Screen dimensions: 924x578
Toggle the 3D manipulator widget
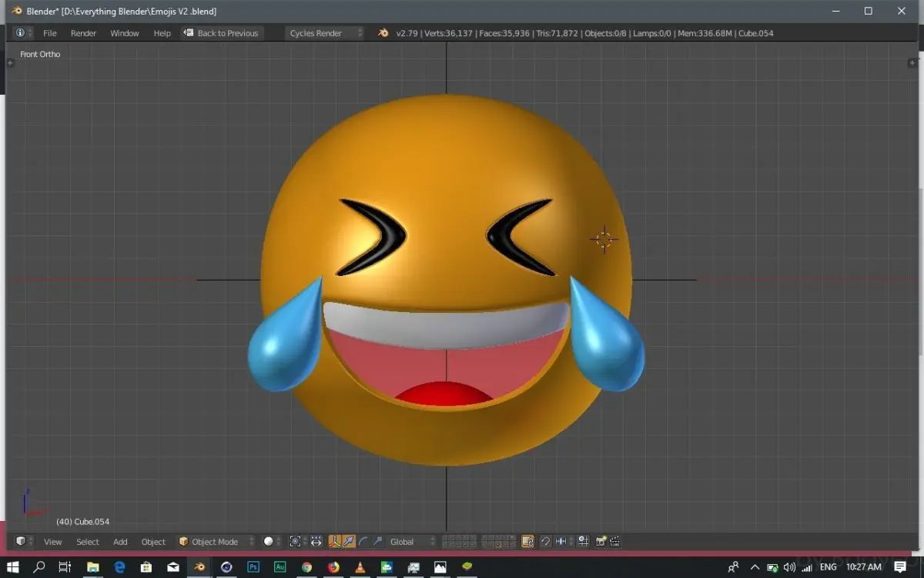[x=335, y=542]
